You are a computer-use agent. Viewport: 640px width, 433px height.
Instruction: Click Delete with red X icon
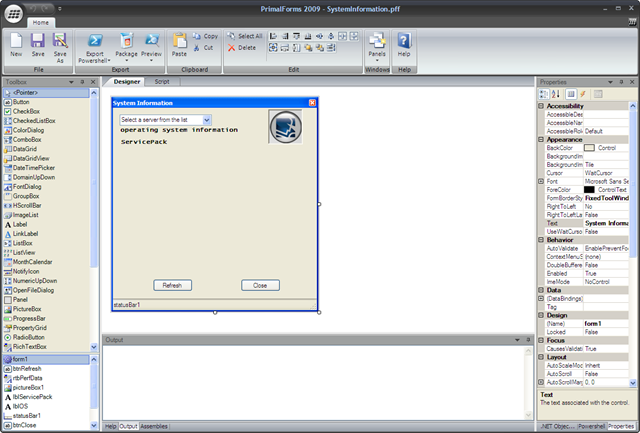(x=242, y=48)
